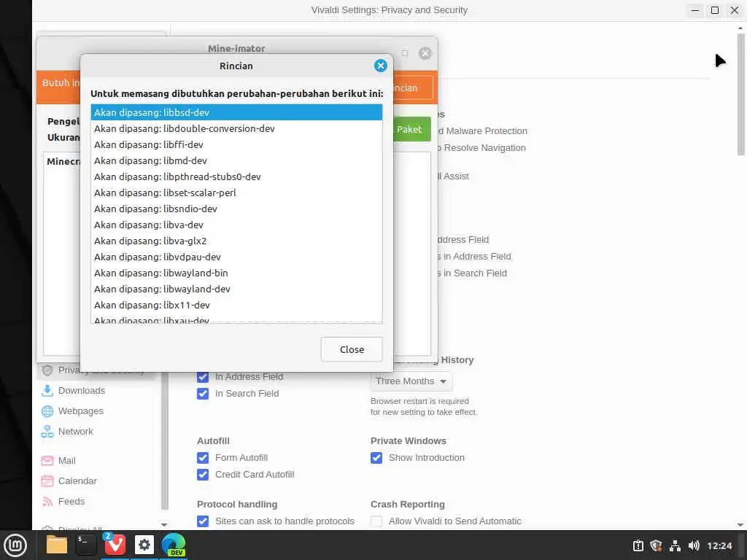Open the network connections tray icon
Viewport: 747px width, 560px height.
click(675, 545)
